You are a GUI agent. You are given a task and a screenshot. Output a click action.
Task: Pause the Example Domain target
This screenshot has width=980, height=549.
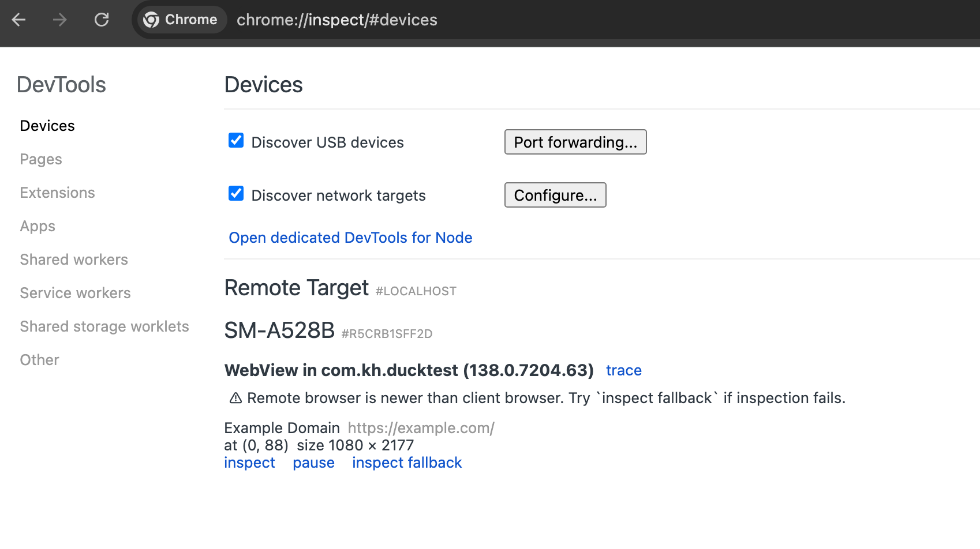[313, 462]
